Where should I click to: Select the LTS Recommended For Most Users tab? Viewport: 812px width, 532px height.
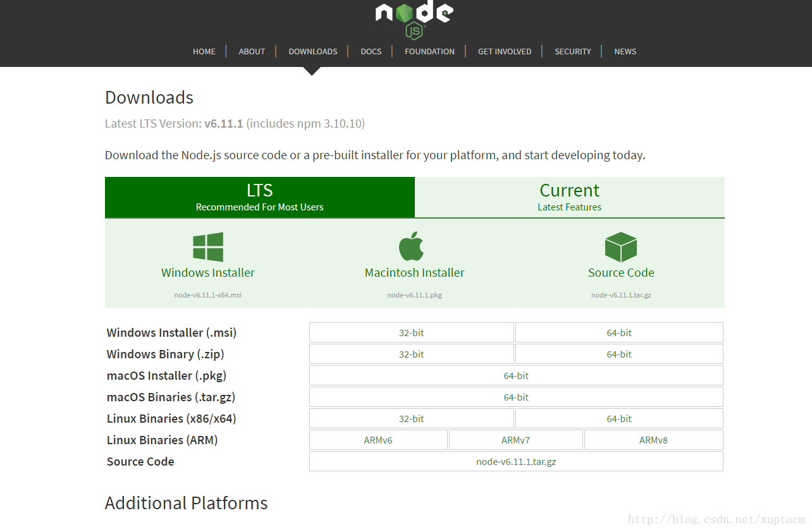(260, 197)
